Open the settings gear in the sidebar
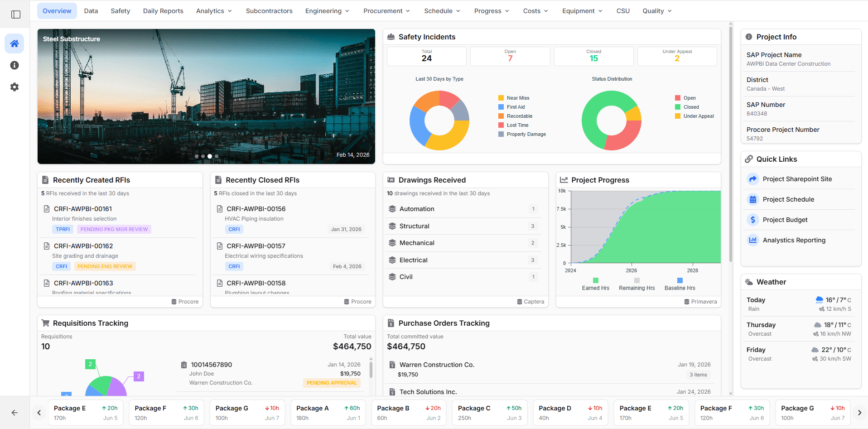The width and height of the screenshot is (868, 429). [x=14, y=87]
